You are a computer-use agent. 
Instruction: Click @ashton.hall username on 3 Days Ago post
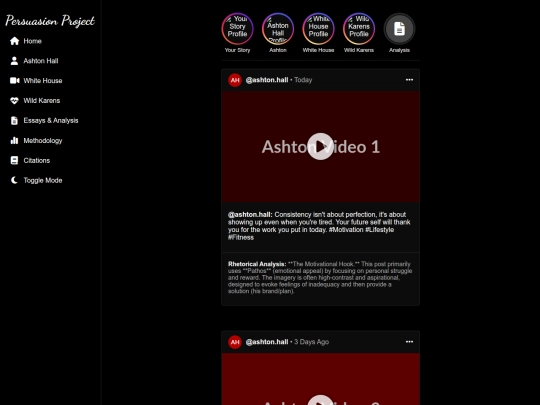coord(267,342)
